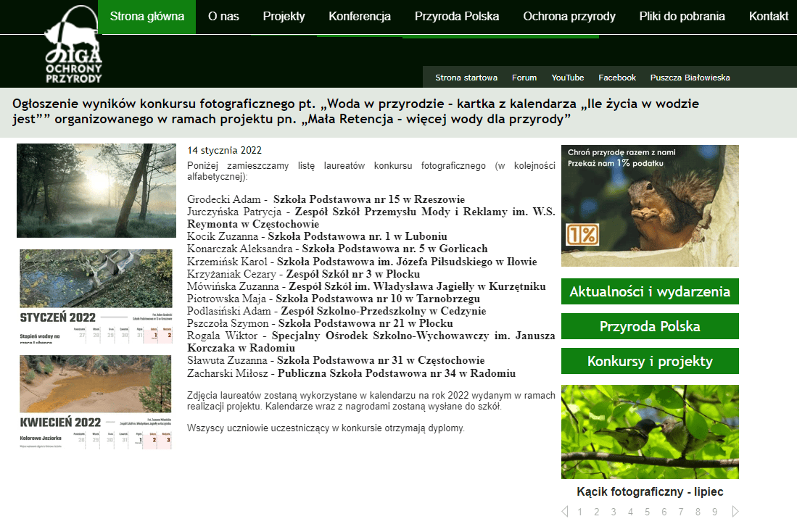Click the Kontakt menu item

(768, 17)
